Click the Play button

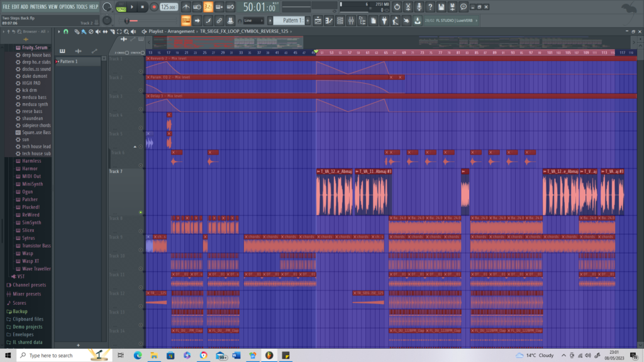[x=132, y=7]
